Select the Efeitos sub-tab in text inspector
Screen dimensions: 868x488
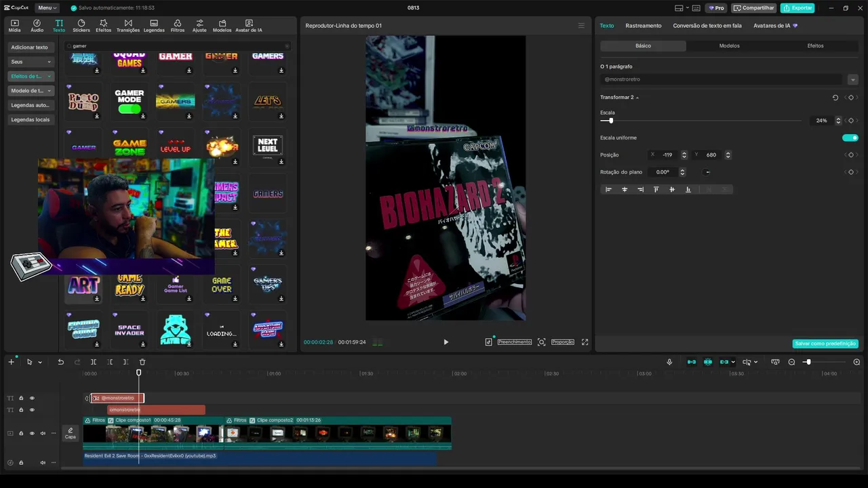coord(815,46)
